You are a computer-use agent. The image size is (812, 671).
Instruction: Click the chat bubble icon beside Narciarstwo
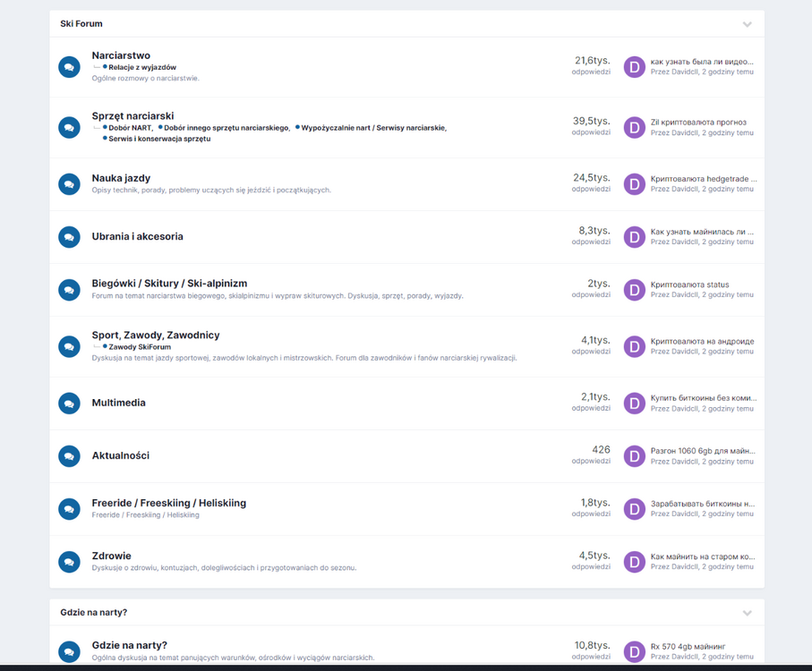[x=69, y=67]
